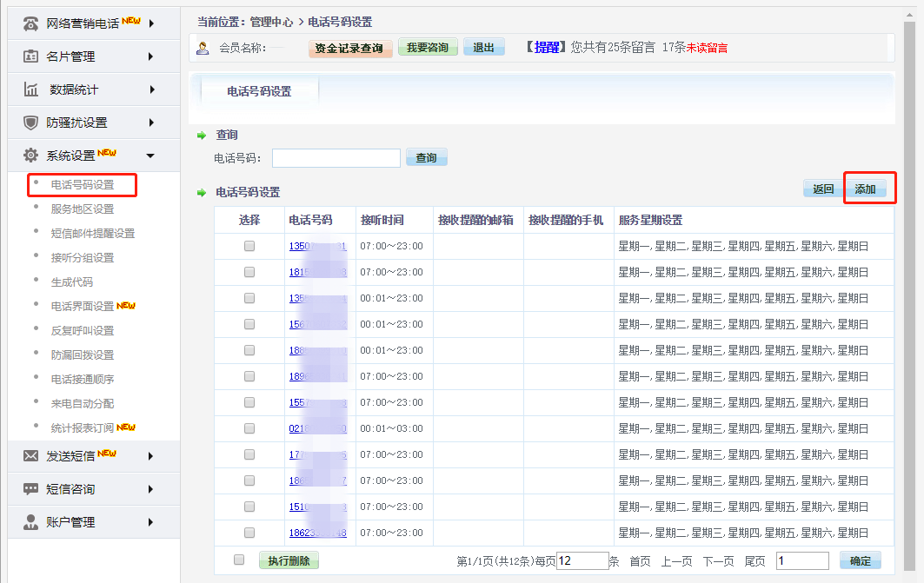Open 服务地区设置 in the sidebar
Screen dimensions: 924x583
(x=83, y=209)
